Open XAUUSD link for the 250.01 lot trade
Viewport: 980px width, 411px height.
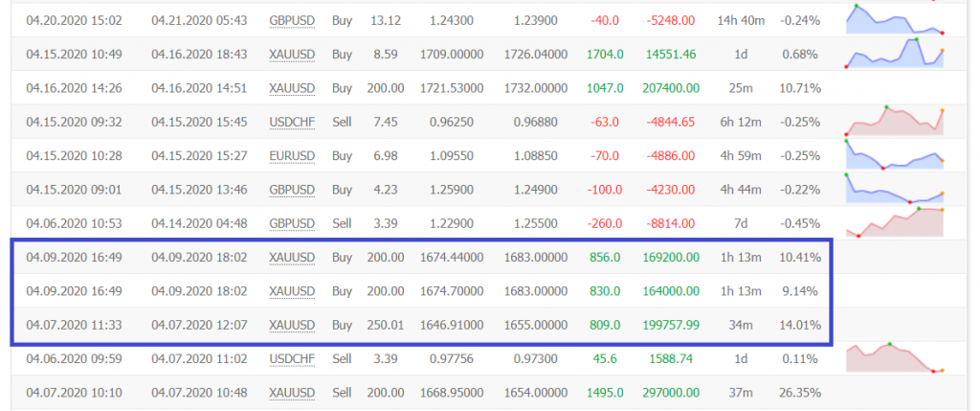(291, 325)
